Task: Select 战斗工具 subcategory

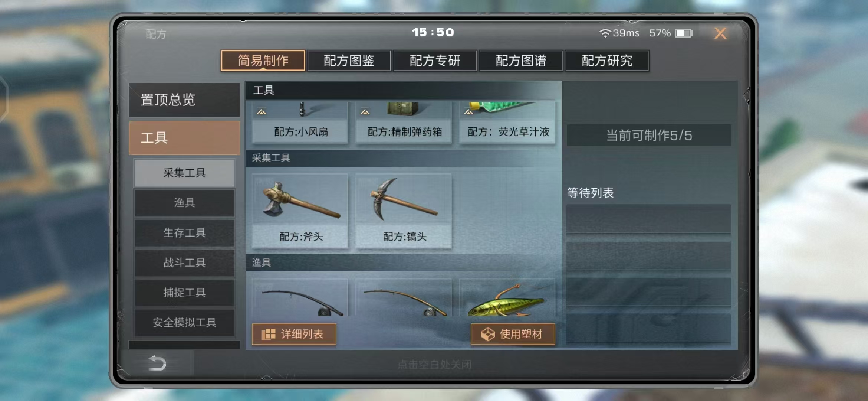Action: coord(184,263)
